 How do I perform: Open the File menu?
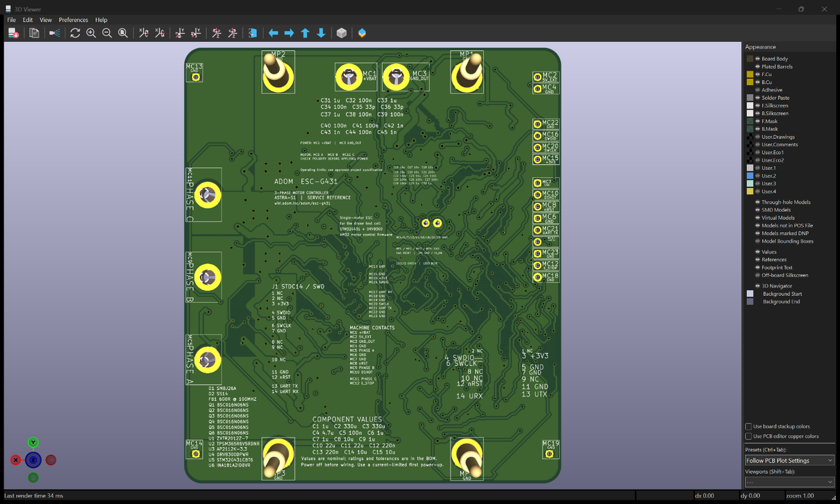click(x=11, y=20)
